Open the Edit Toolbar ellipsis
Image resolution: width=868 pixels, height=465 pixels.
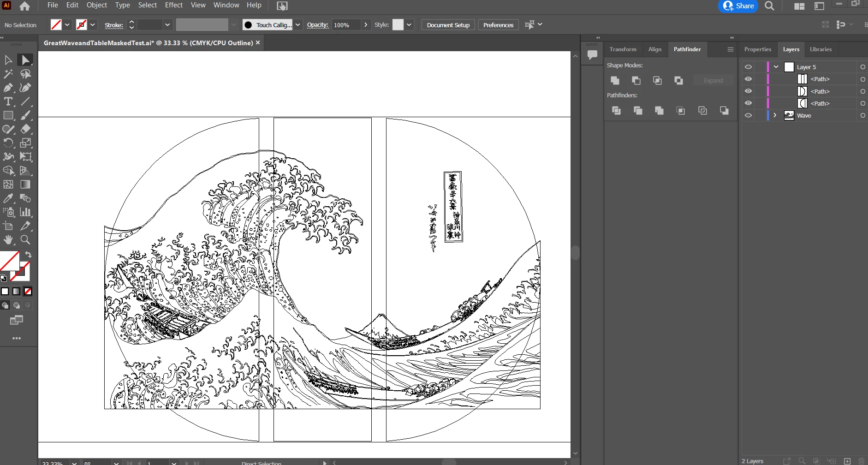coord(17,338)
